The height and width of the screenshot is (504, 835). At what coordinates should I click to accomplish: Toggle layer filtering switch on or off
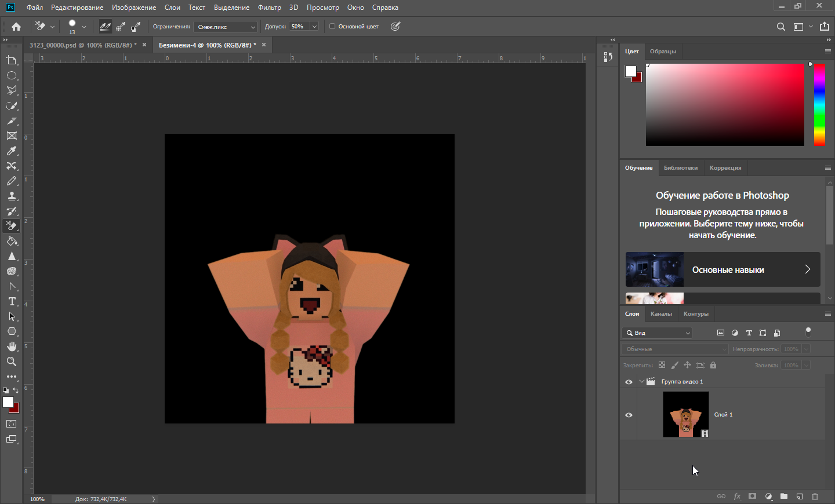[x=808, y=332]
